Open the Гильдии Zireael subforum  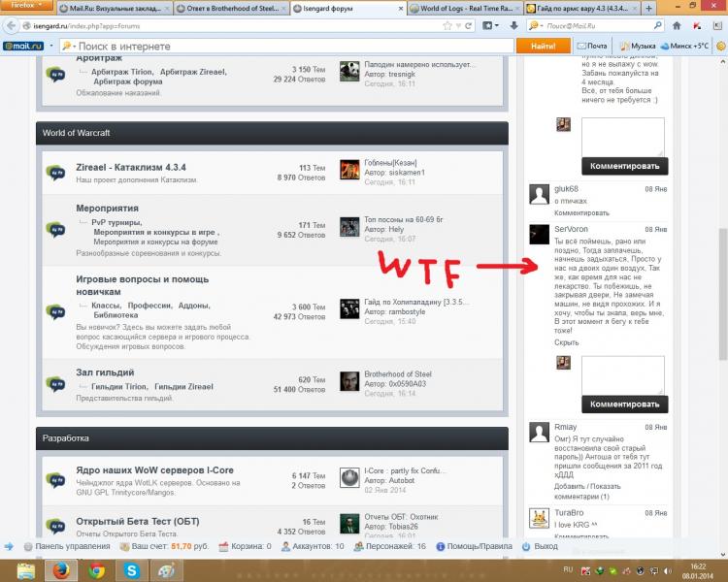(x=183, y=387)
